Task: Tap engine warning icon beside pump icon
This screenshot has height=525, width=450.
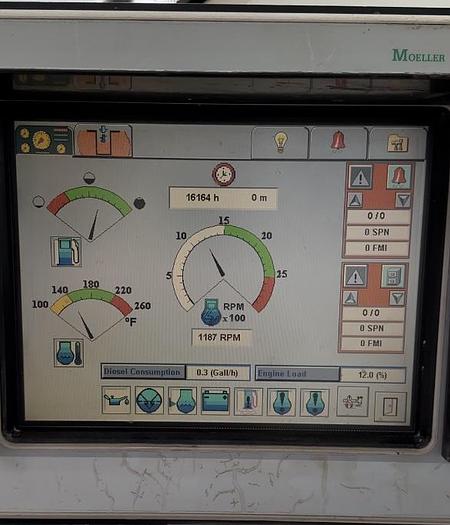Action: [315, 403]
